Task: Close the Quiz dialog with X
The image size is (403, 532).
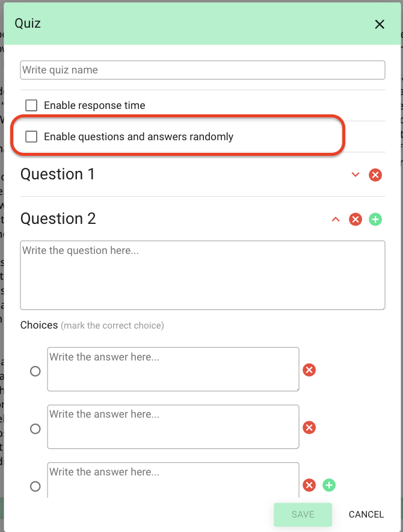Action: (380, 24)
